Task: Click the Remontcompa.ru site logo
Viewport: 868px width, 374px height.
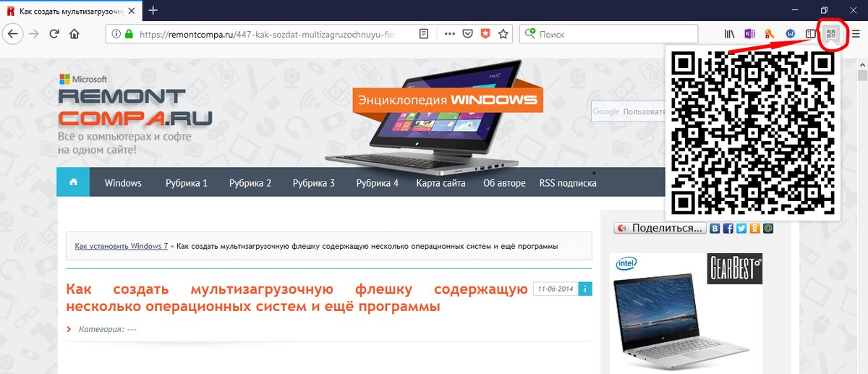Action: pos(135,108)
